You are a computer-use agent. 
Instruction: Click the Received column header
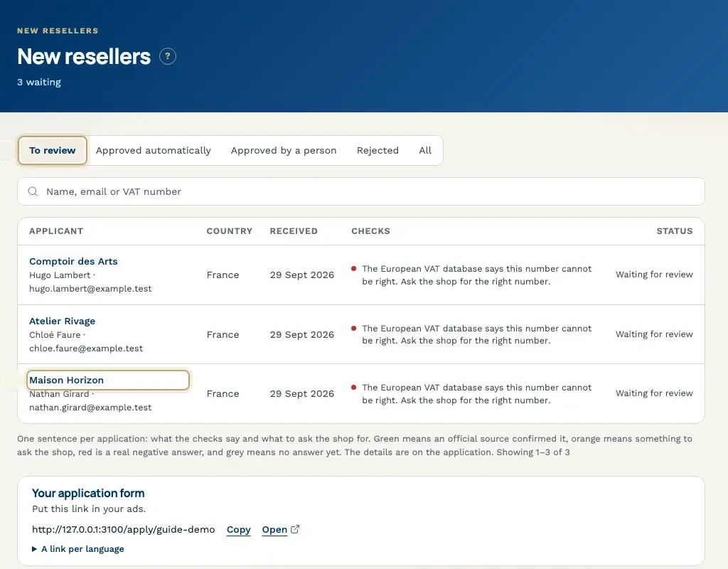(294, 231)
